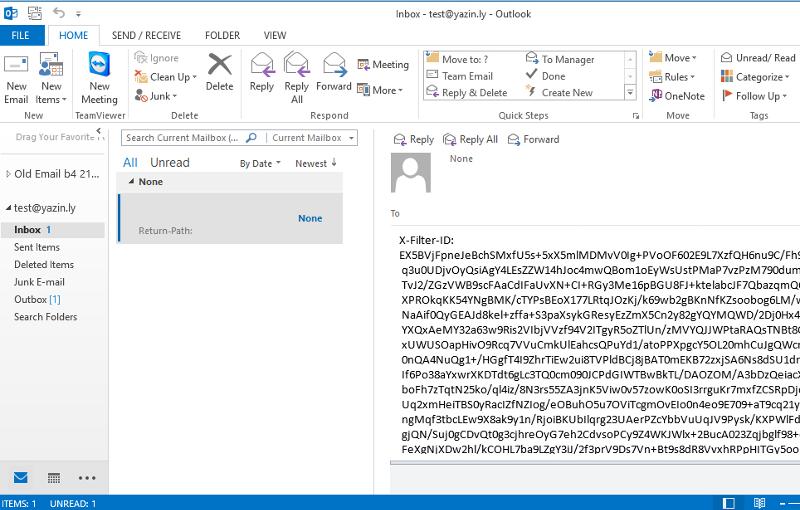Open the Rules dropdown
The image size is (800, 510).
(x=672, y=77)
